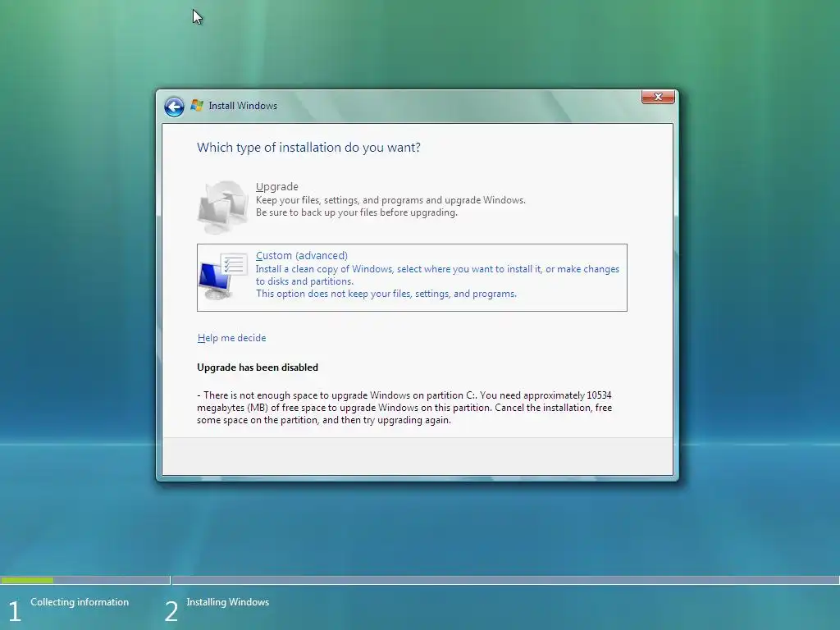
Task: Click the not enough space explanation text
Action: pyautogui.click(x=404, y=408)
